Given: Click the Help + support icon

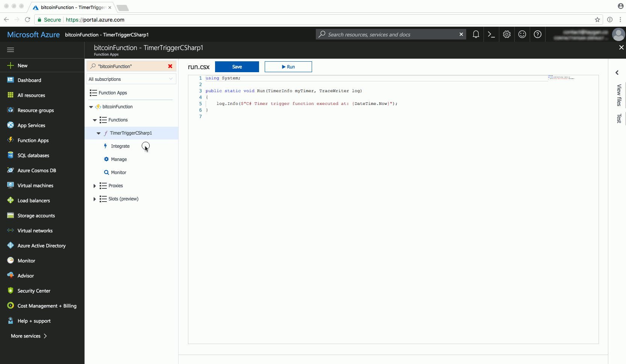Looking at the screenshot, I should coord(11,321).
